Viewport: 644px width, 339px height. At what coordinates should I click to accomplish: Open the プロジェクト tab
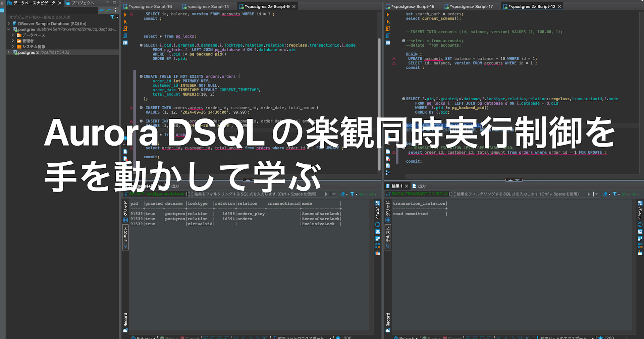80,3
